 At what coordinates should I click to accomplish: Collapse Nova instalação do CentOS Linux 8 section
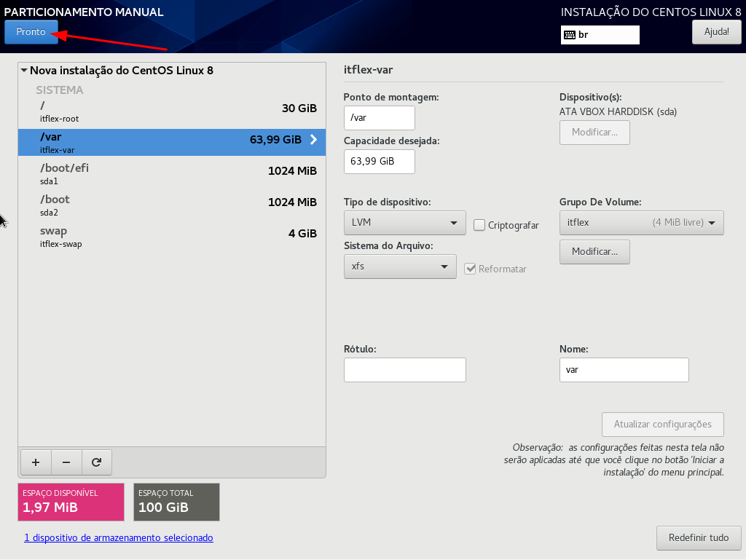tap(24, 71)
